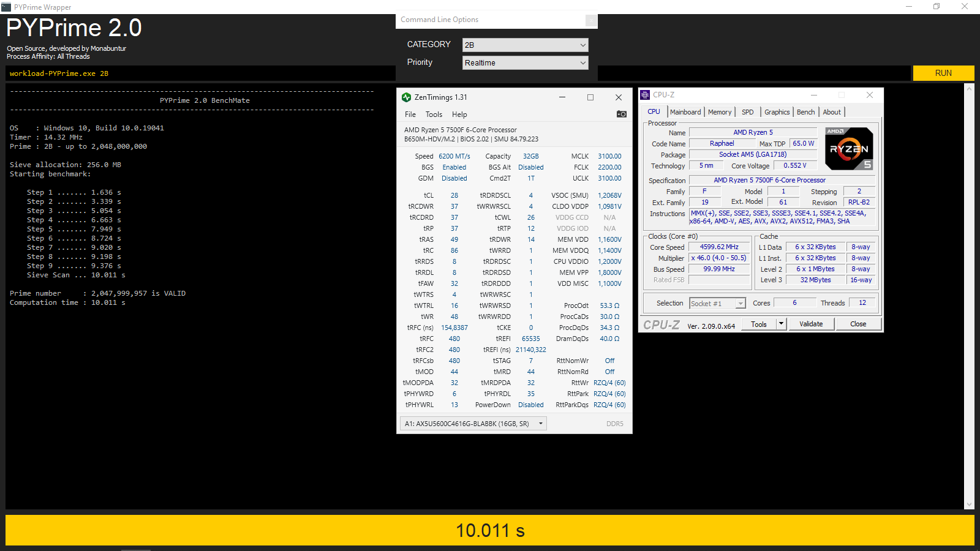Click the ZenTimings app logo icon

pos(406,97)
